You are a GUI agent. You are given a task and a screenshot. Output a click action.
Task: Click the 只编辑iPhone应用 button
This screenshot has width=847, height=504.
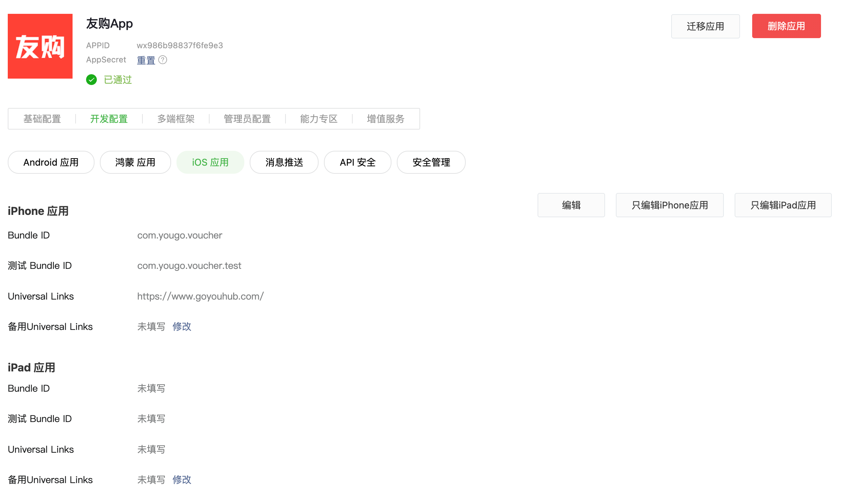669,205
